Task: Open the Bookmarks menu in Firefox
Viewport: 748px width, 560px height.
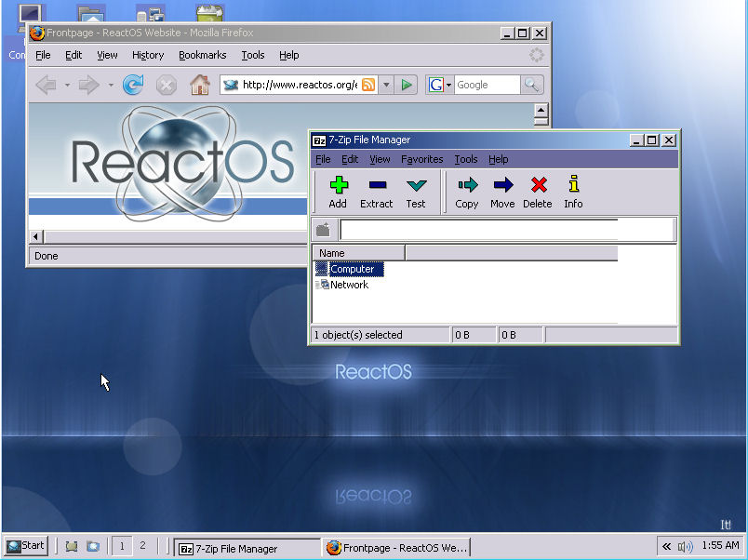Action: pos(201,55)
